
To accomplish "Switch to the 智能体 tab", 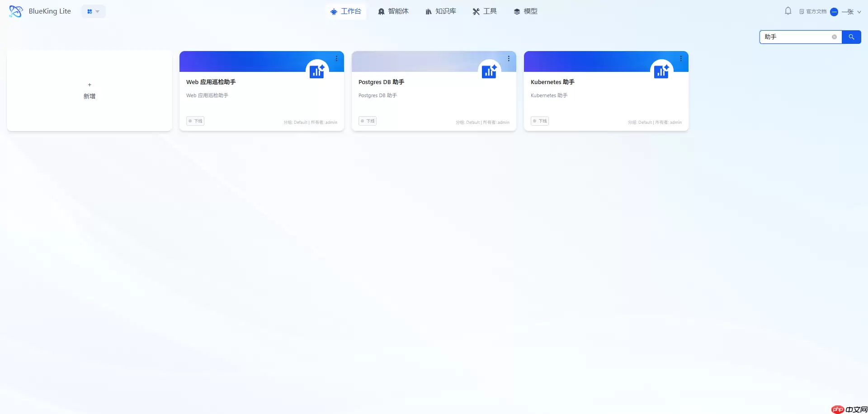I will click(393, 11).
